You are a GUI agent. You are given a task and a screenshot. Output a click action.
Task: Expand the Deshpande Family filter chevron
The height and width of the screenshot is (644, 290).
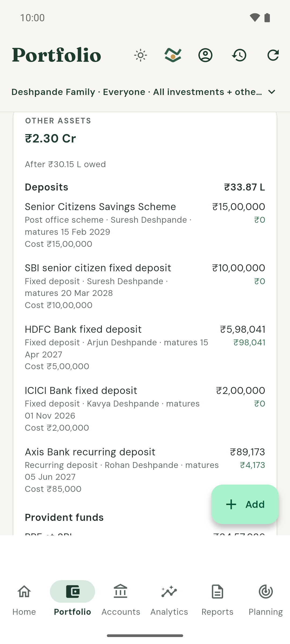pos(272,92)
